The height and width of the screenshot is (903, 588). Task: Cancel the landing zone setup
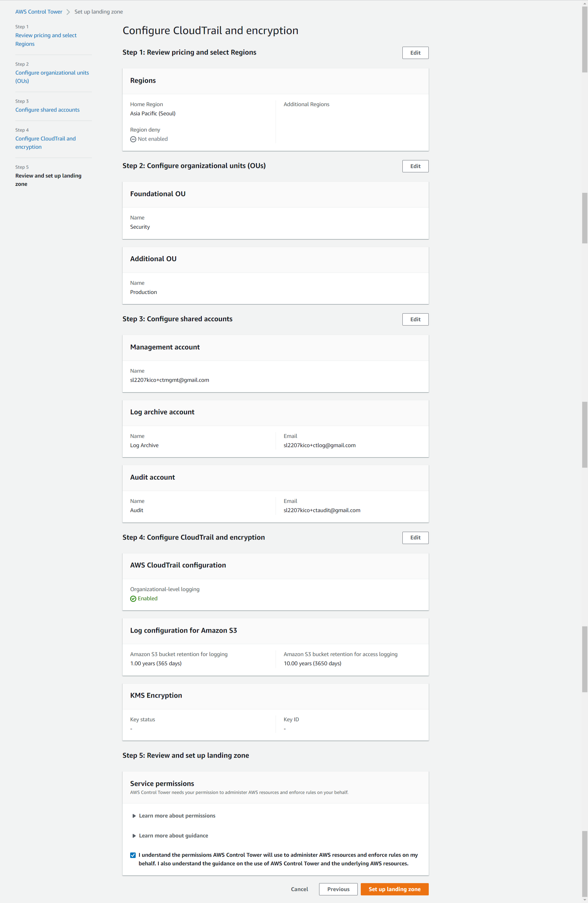pos(299,889)
